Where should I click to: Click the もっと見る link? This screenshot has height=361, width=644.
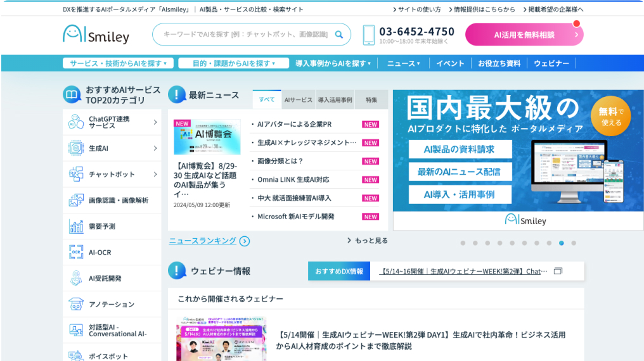[x=368, y=241]
